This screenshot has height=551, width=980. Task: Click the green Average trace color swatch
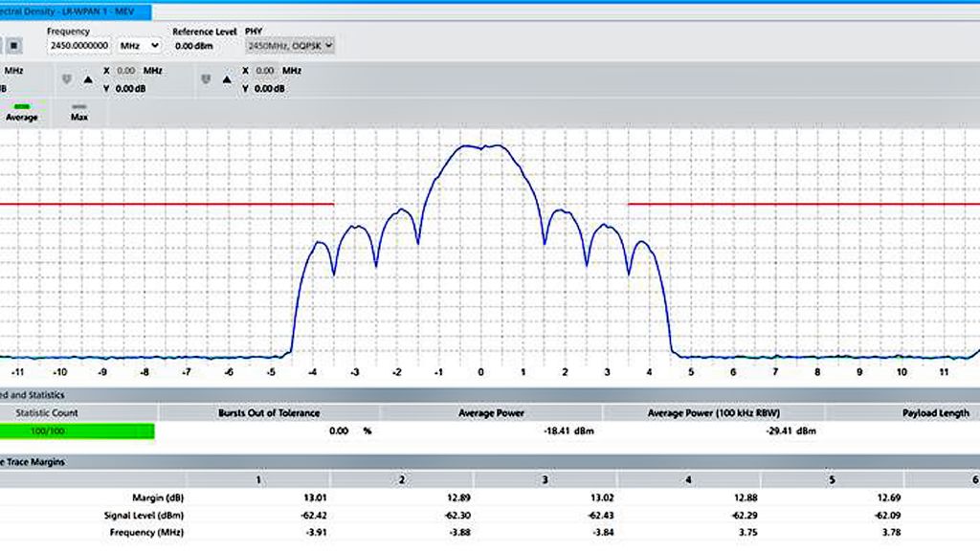(x=21, y=105)
